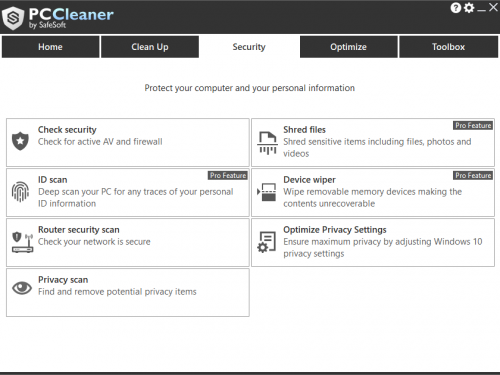Start the ID scan title link

click(x=53, y=180)
